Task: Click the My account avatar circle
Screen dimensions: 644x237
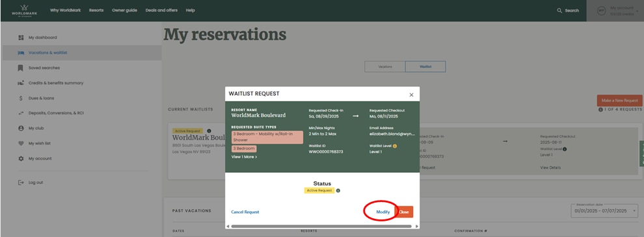Action: pos(601,10)
